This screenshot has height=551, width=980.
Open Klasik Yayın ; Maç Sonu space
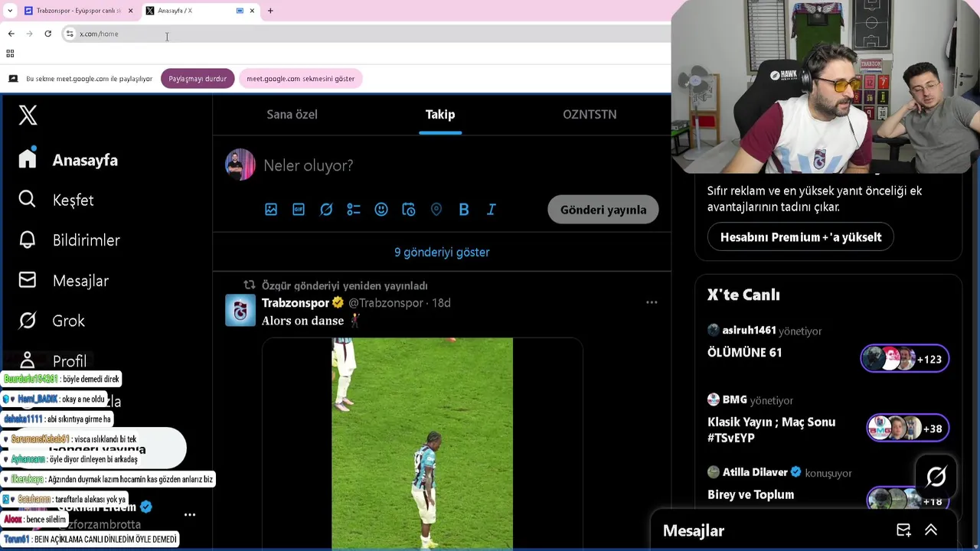[771, 429]
